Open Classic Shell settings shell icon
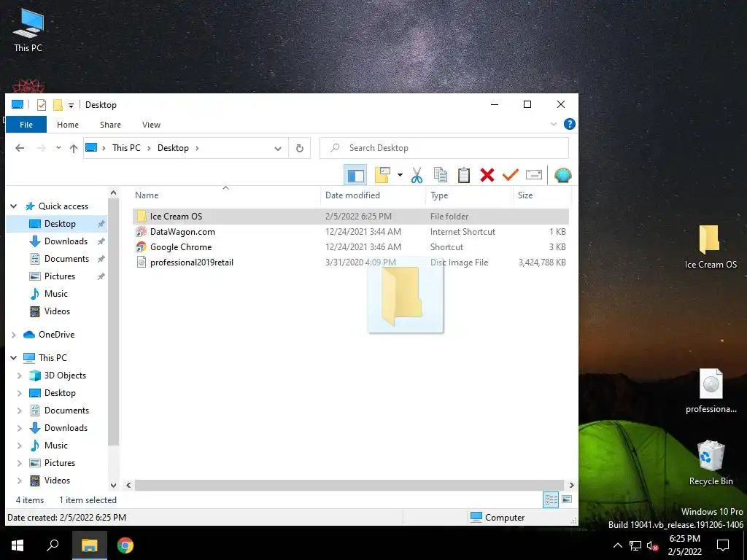The image size is (747, 560). (x=562, y=175)
